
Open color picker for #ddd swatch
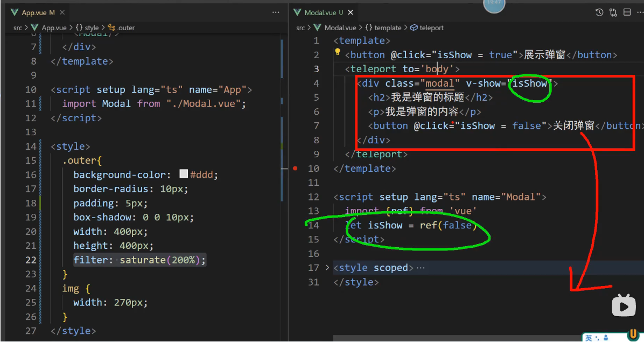pos(184,174)
